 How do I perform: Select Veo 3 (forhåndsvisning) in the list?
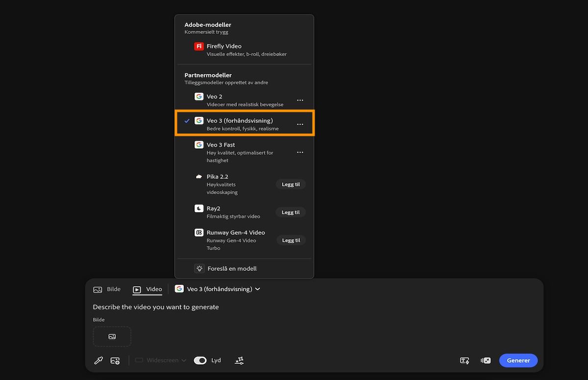[x=244, y=124]
